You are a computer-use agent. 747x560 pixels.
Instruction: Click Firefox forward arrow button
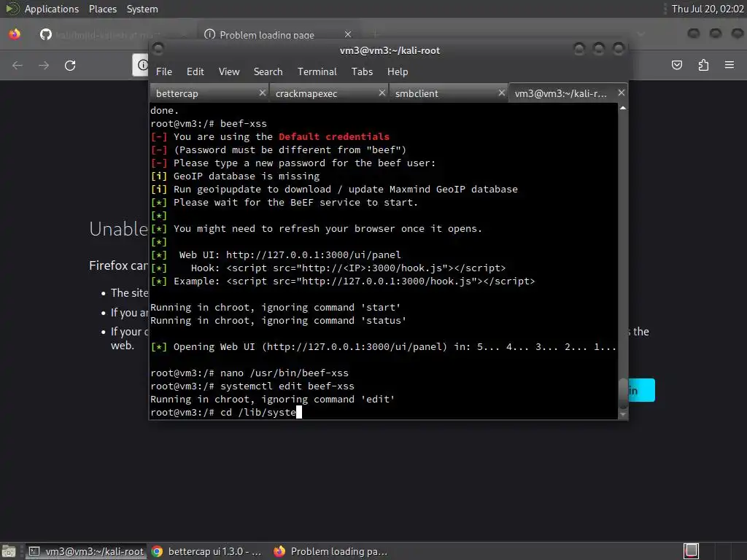44,65
